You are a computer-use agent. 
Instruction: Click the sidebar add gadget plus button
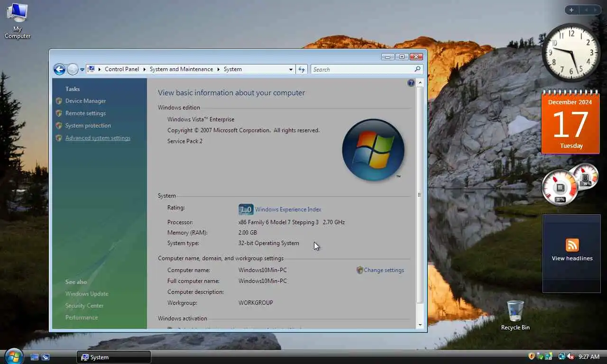point(571,10)
